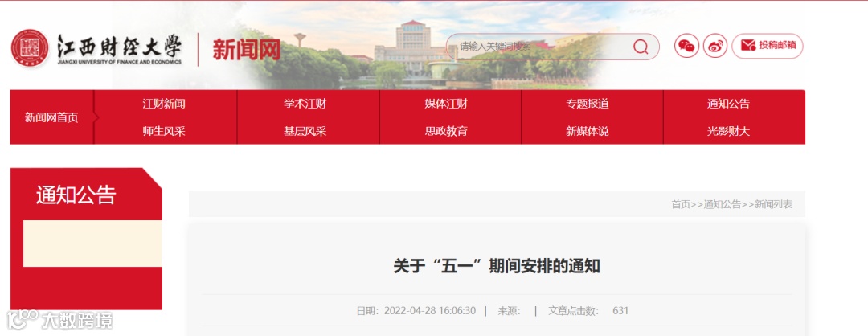
Task: Click the date text 2022-04-28 16:06:30
Action: click(429, 311)
